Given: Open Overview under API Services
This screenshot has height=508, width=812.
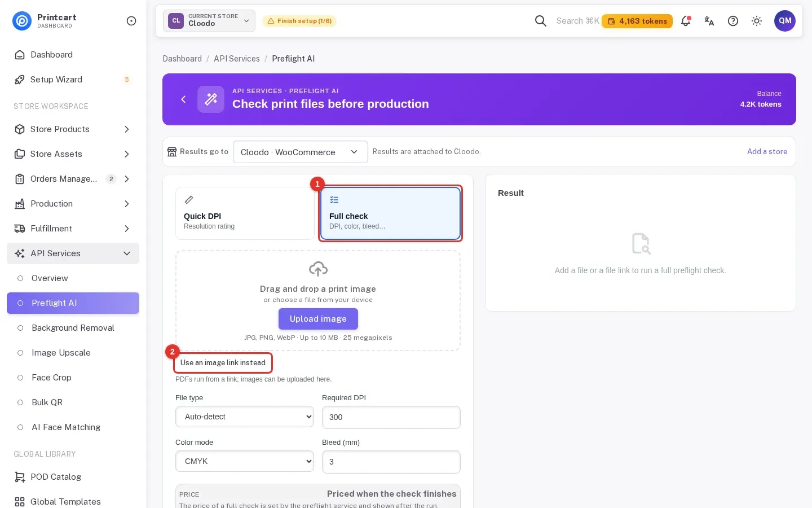Looking at the screenshot, I should (73, 278).
